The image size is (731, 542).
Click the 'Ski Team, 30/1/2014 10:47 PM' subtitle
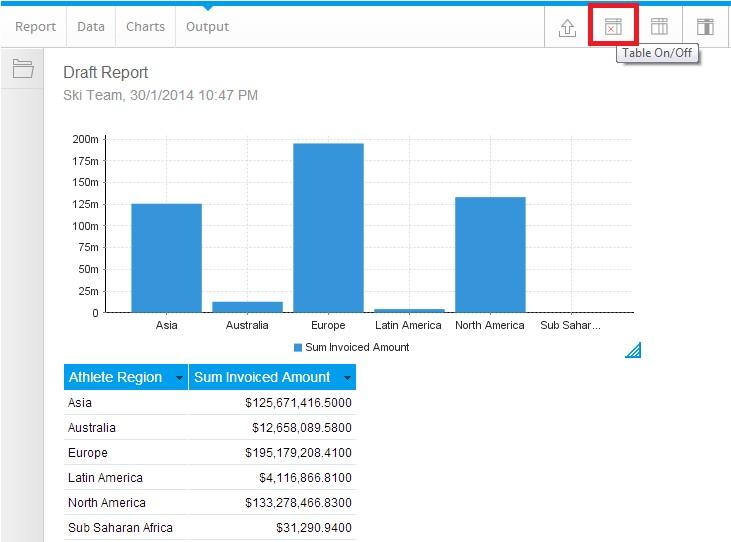pos(160,95)
